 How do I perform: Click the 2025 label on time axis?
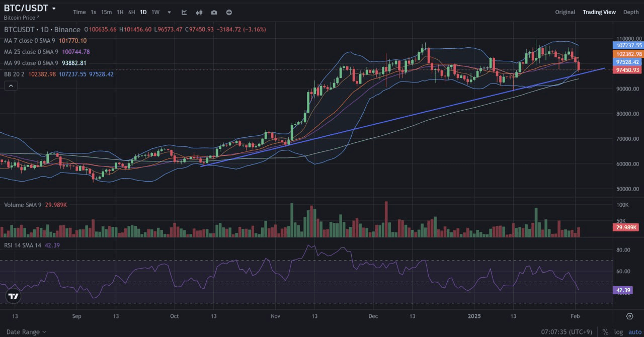point(475,316)
